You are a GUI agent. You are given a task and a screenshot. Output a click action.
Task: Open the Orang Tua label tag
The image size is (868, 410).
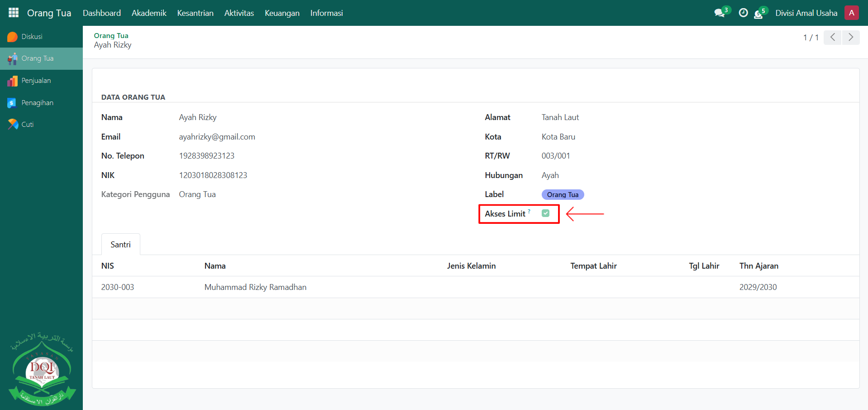(563, 195)
